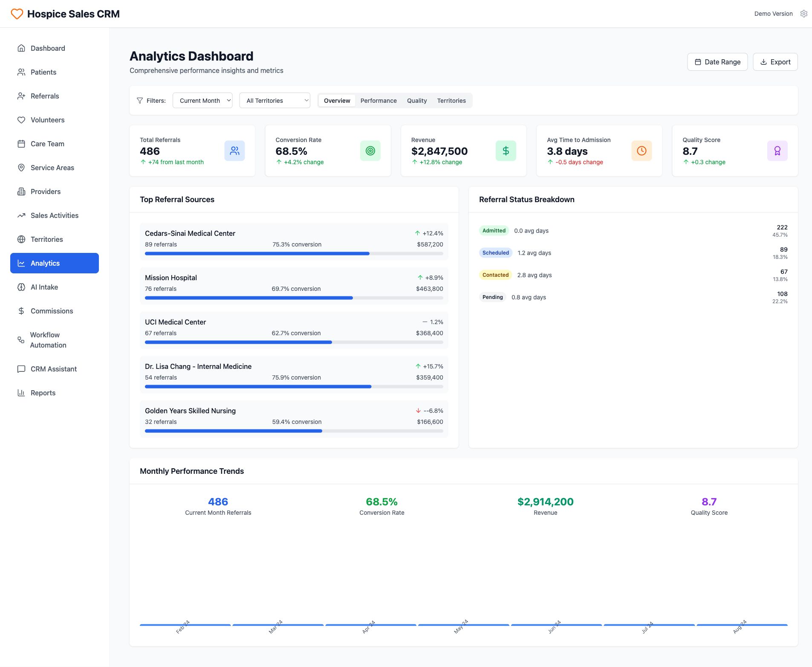This screenshot has height=667, width=812.
Task: Click the +74 from last month text
Action: pyautogui.click(x=176, y=162)
